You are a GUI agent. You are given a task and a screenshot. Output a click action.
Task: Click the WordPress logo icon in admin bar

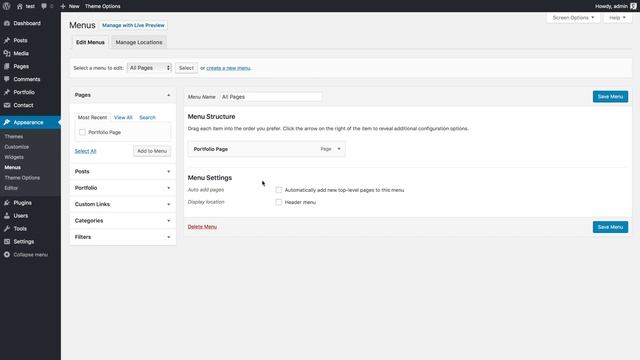(7, 6)
